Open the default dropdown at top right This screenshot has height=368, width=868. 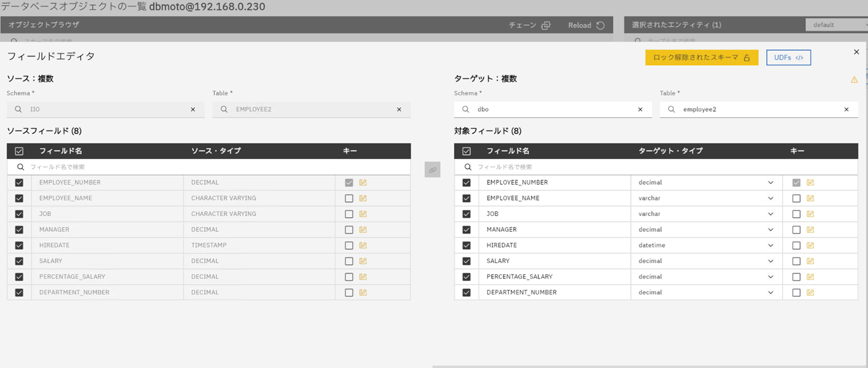click(836, 25)
